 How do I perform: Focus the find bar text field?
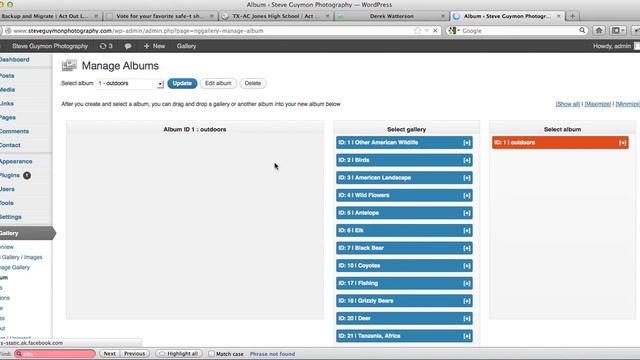[x=55, y=353]
